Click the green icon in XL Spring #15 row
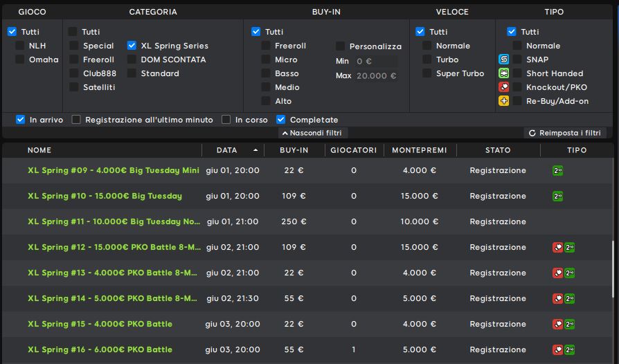 [569, 324]
